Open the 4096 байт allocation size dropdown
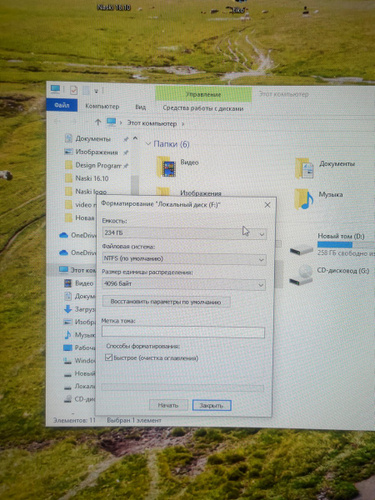The height and width of the screenshot is (500, 375). pyautogui.click(x=184, y=284)
